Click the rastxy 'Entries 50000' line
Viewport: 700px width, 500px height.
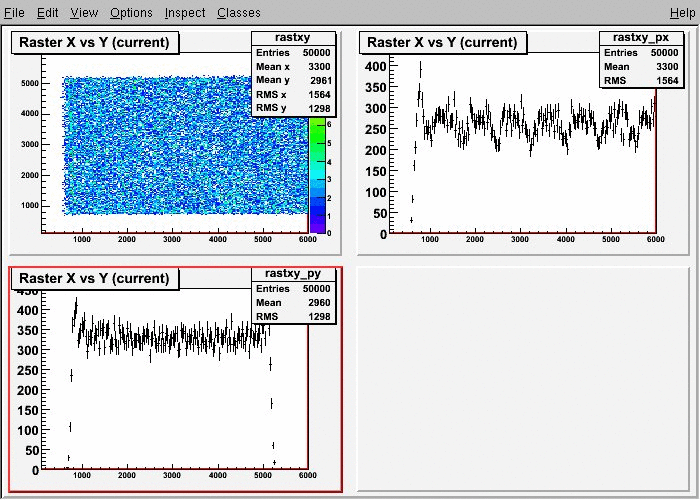click(293, 53)
